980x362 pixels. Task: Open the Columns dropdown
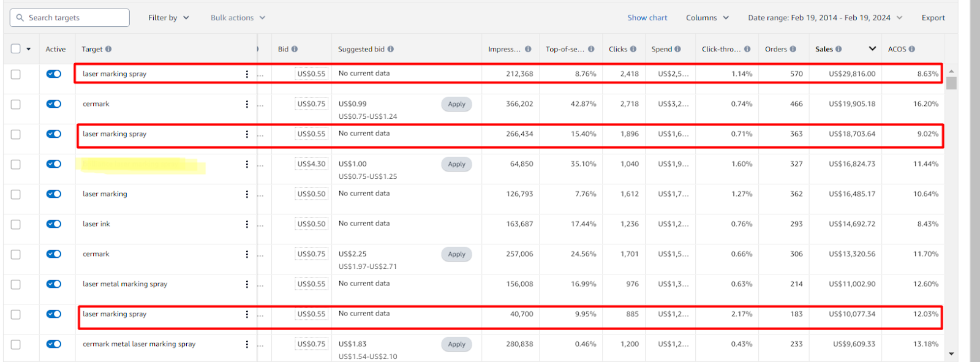pos(707,18)
